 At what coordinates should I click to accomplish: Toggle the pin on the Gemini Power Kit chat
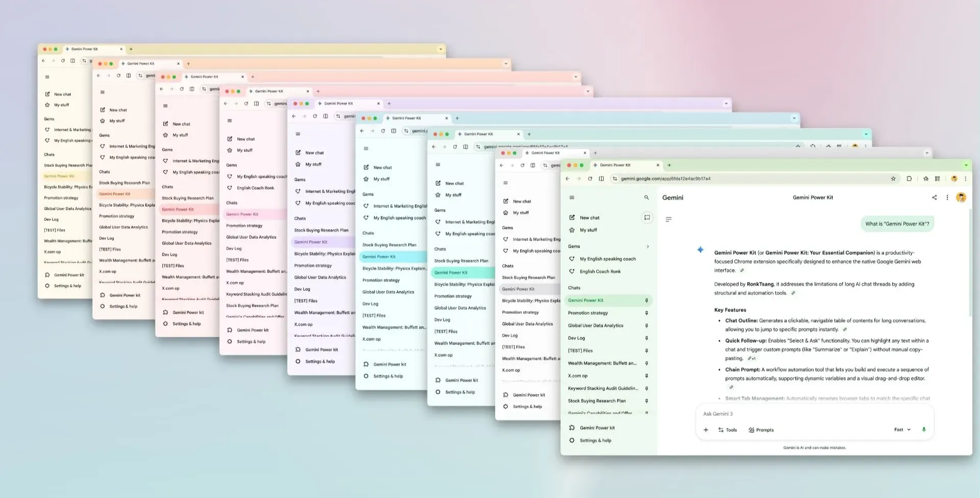(x=647, y=301)
